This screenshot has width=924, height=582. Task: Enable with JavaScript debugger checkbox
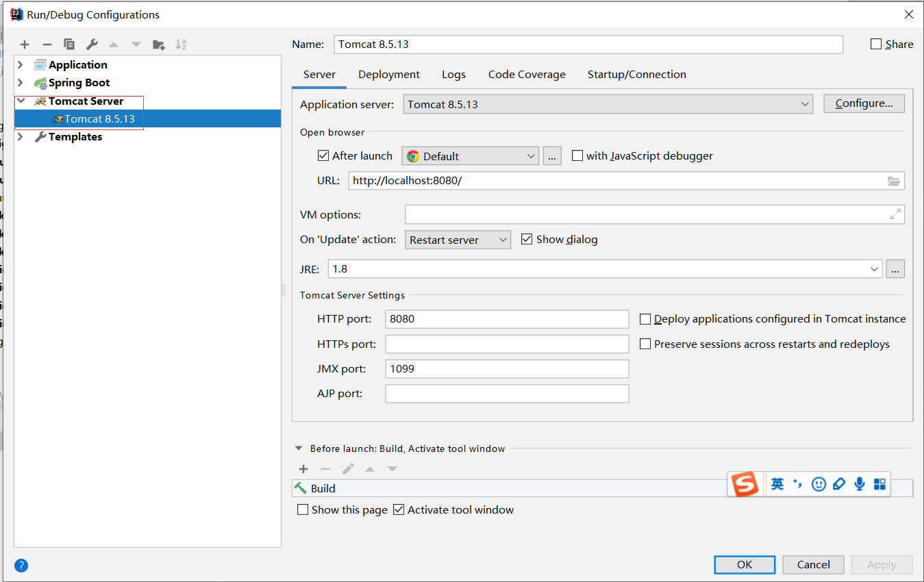tap(577, 155)
